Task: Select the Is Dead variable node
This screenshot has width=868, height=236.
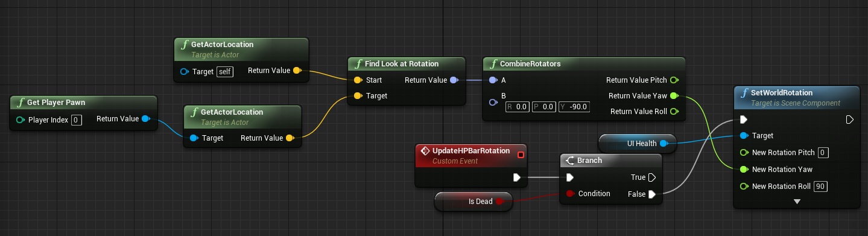Action: click(473, 202)
